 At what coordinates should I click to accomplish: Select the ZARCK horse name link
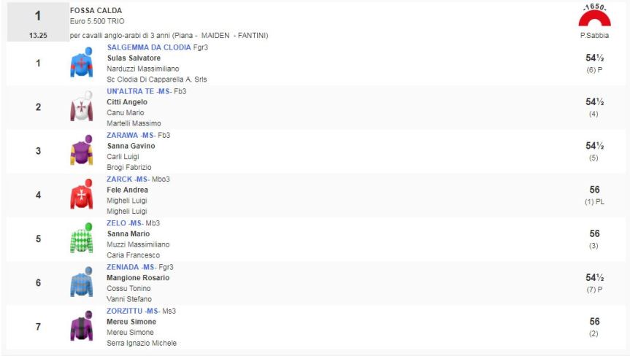click(x=119, y=179)
